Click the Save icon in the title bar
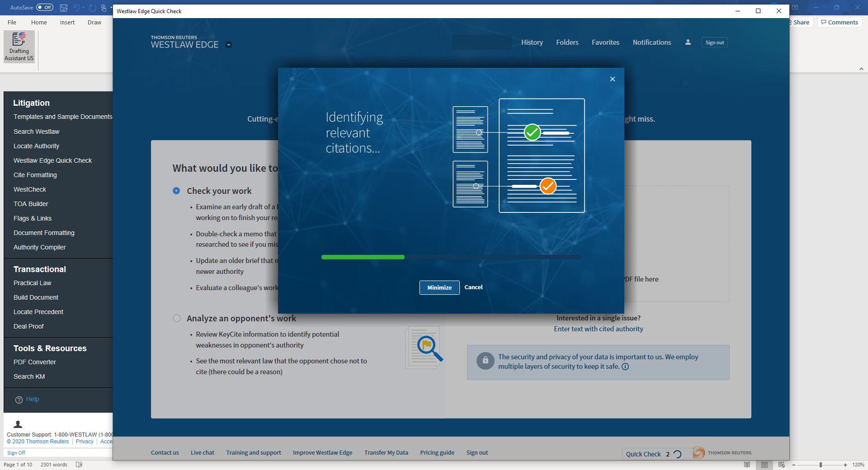The width and height of the screenshot is (868, 470). coord(64,8)
